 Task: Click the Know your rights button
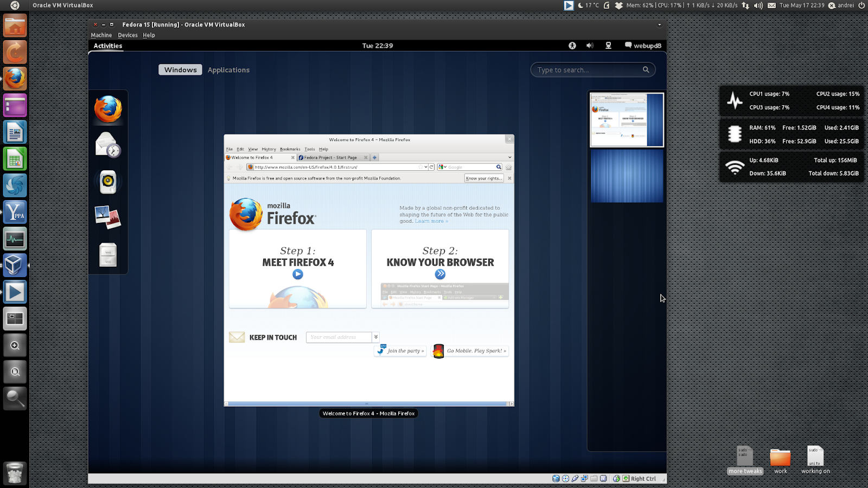[484, 178]
